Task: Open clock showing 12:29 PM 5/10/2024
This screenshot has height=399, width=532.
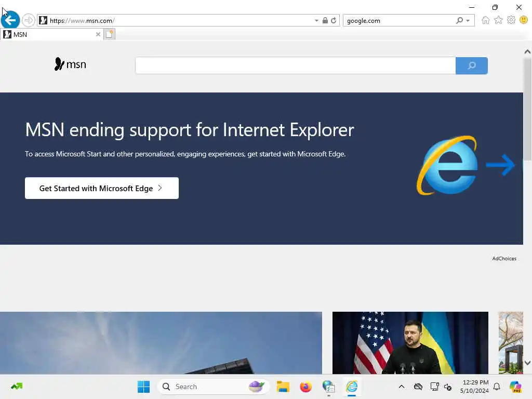Action: (x=474, y=387)
